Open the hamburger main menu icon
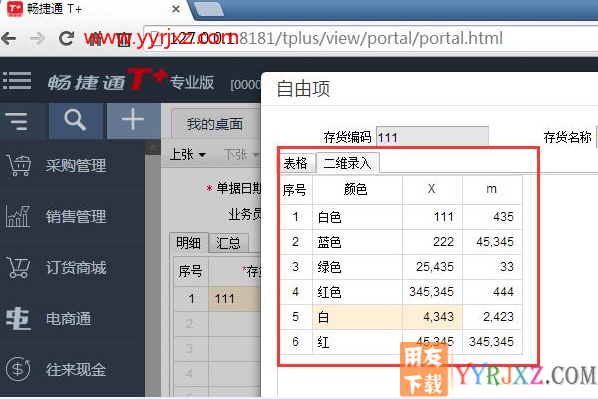 click(17, 80)
